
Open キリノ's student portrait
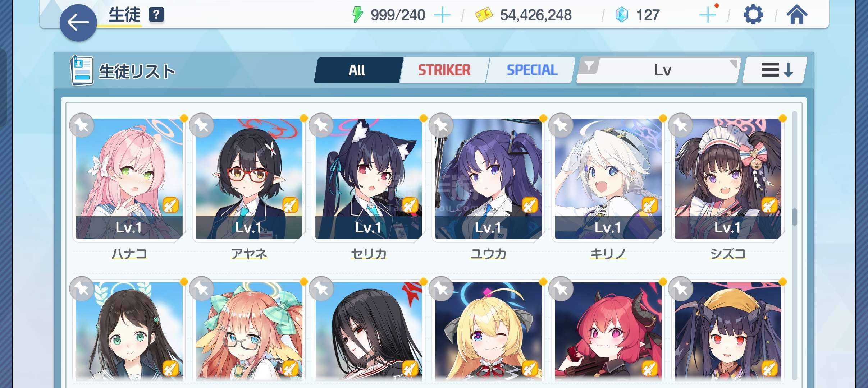[608, 179]
